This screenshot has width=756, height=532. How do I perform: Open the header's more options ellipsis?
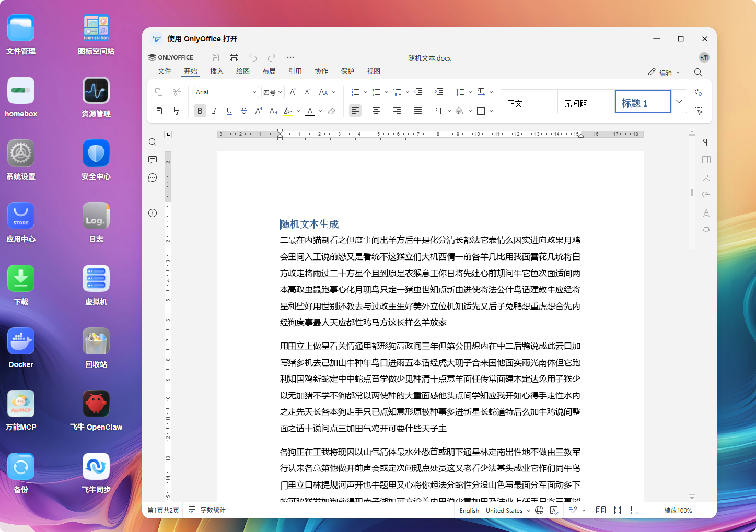290,57
